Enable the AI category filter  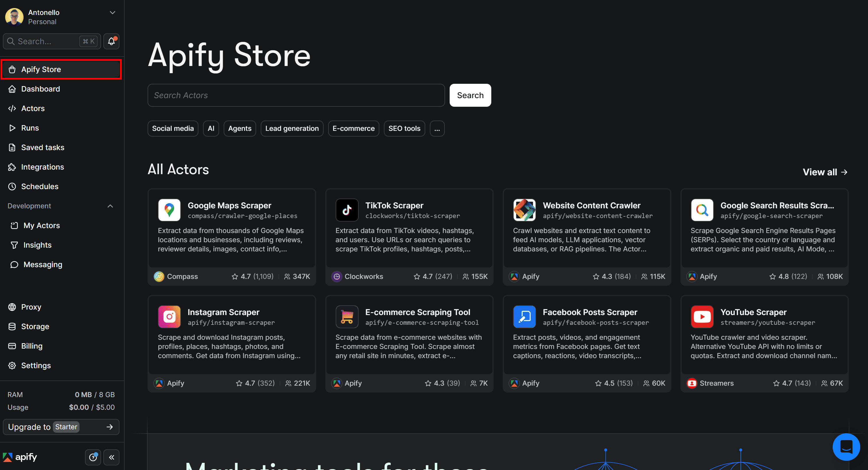click(211, 128)
